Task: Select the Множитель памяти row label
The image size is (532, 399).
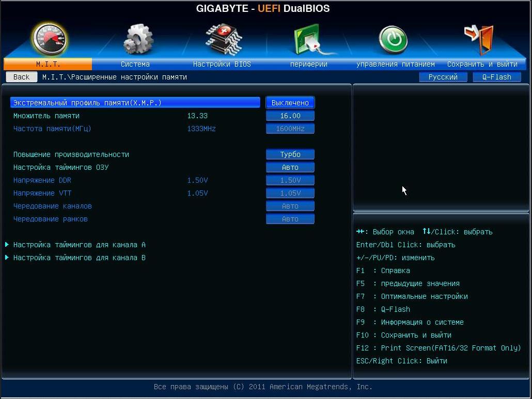Action: pyautogui.click(x=46, y=116)
